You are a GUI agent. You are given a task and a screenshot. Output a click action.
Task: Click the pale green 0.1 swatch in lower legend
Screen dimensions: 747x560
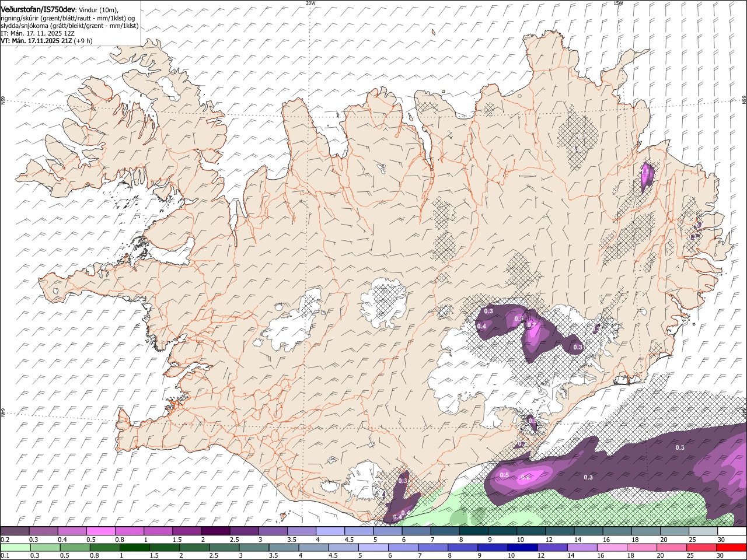click(15, 547)
